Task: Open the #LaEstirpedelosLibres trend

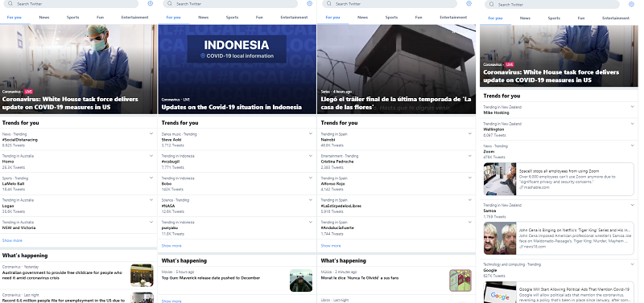Action: [x=396, y=206]
